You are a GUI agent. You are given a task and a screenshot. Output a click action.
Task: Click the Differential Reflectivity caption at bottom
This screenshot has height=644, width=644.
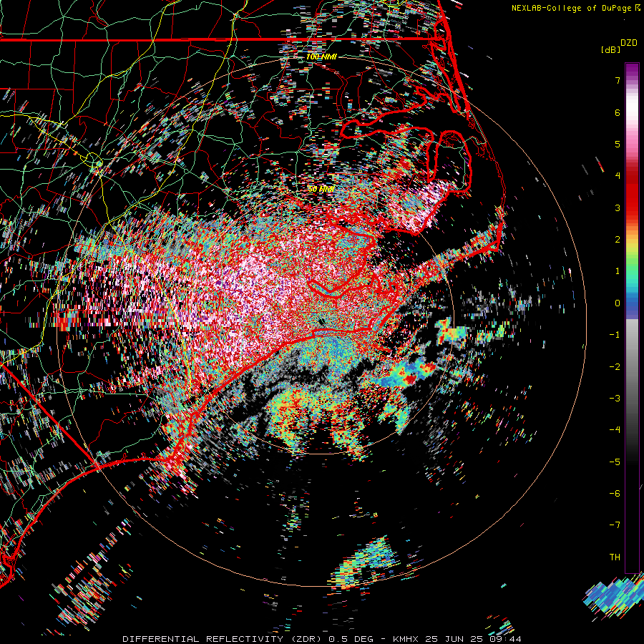click(321, 639)
